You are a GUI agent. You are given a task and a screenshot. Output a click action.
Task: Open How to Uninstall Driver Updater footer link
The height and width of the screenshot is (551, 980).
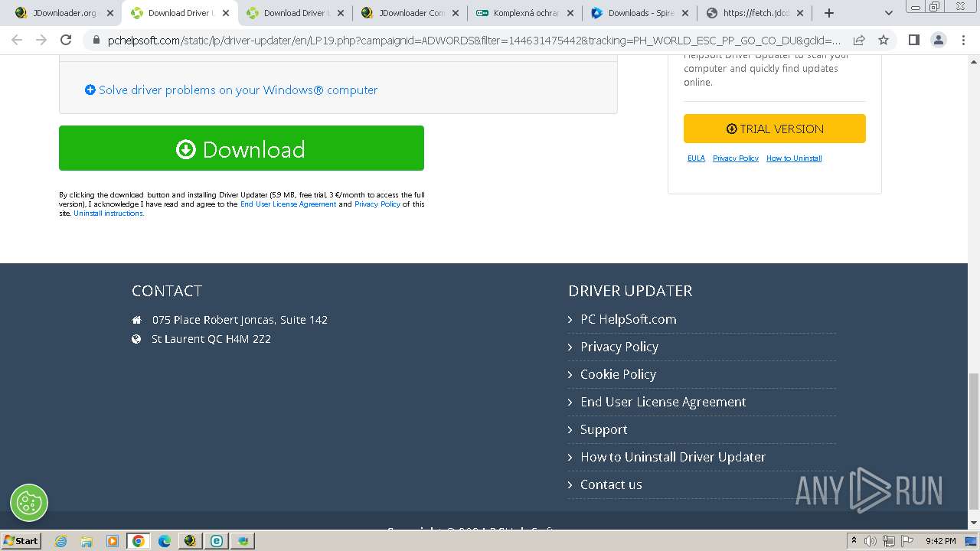[x=673, y=457]
